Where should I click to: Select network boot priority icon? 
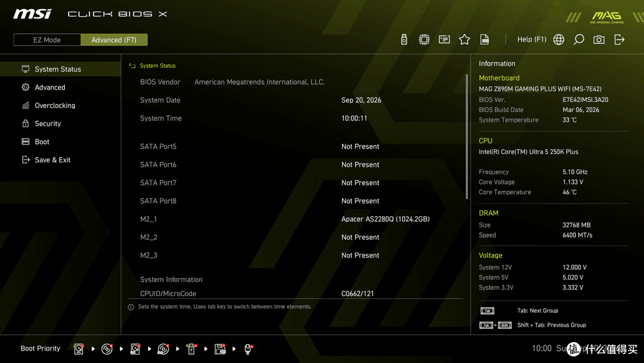coord(248,349)
